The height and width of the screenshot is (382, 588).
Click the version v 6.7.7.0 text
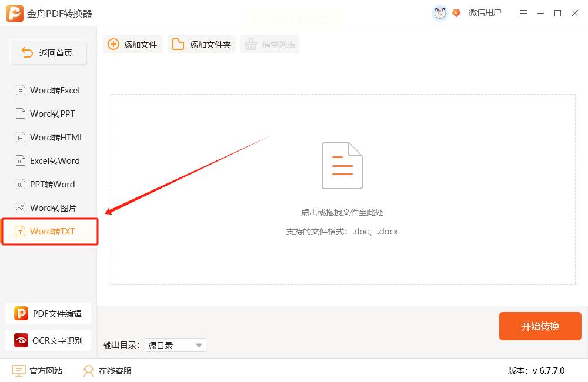pos(536,371)
